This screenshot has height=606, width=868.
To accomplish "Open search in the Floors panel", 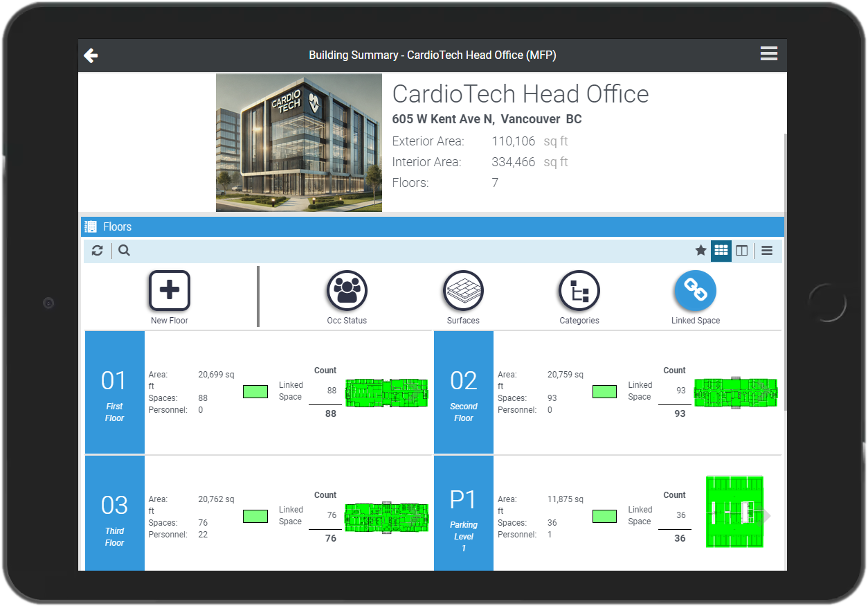I will click(123, 250).
